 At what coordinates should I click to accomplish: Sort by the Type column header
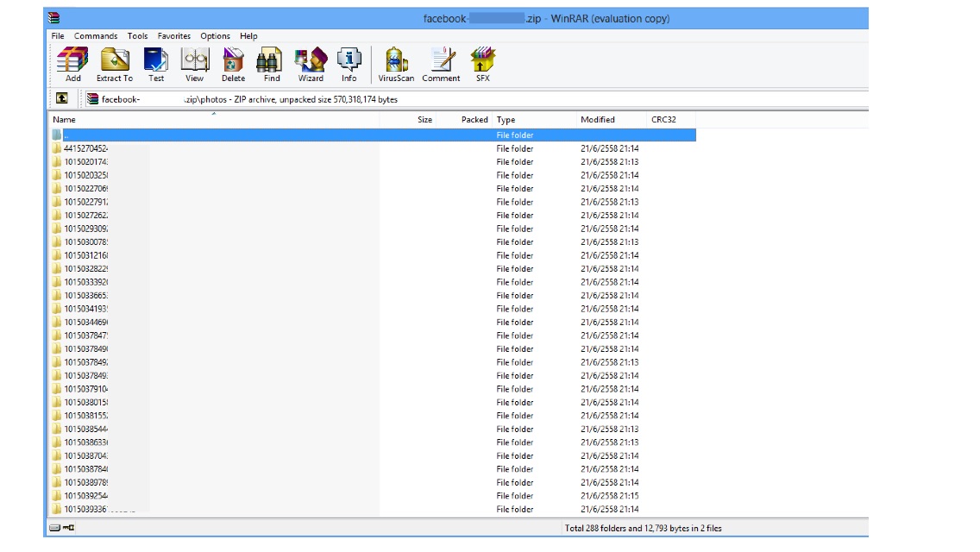click(534, 119)
